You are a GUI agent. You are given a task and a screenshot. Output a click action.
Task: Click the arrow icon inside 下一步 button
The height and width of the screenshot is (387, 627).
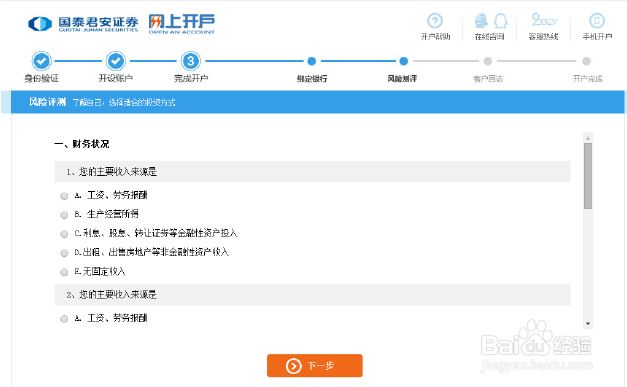click(x=294, y=366)
